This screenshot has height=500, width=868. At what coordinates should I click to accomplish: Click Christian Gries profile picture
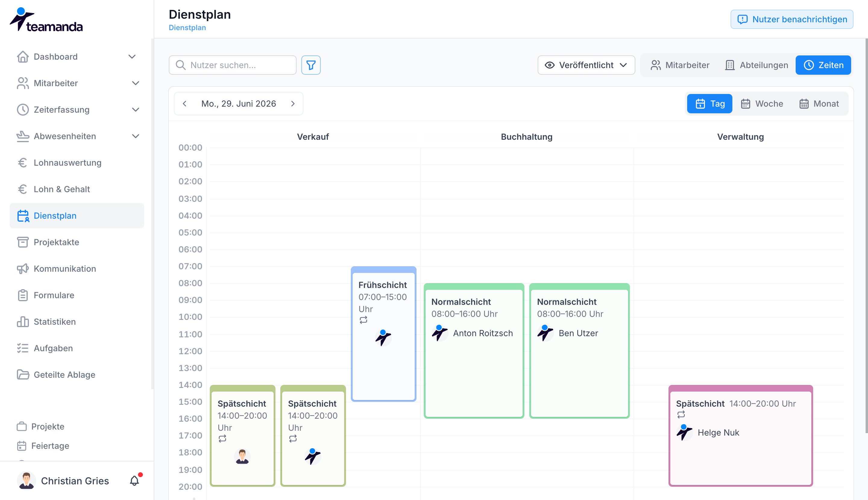tap(27, 481)
